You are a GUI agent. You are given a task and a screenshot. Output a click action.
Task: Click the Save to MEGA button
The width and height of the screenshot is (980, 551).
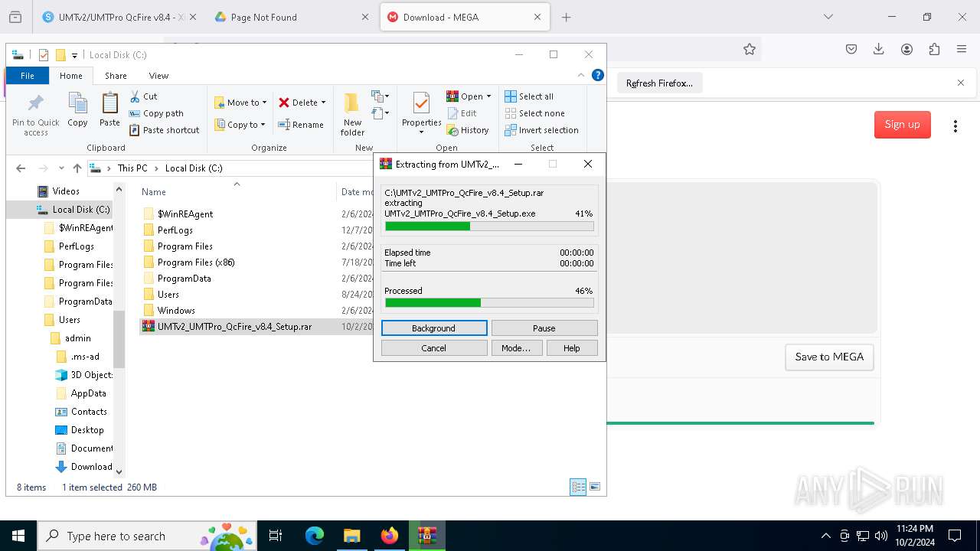click(x=829, y=357)
